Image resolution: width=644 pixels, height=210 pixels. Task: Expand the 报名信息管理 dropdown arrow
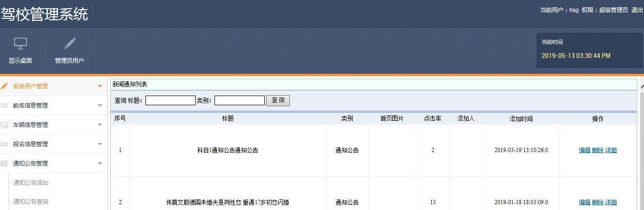click(x=100, y=144)
